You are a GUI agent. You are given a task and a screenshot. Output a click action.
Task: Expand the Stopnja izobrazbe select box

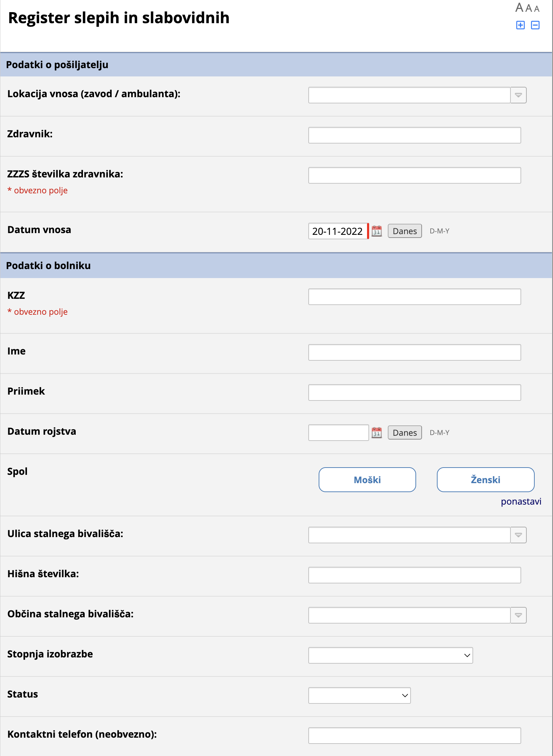pos(391,655)
